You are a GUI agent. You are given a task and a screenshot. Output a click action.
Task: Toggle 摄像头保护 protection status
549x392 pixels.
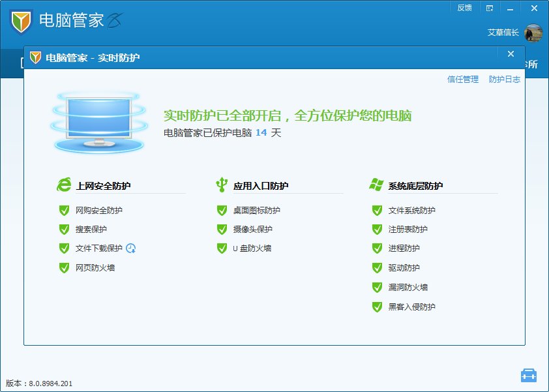click(x=222, y=230)
